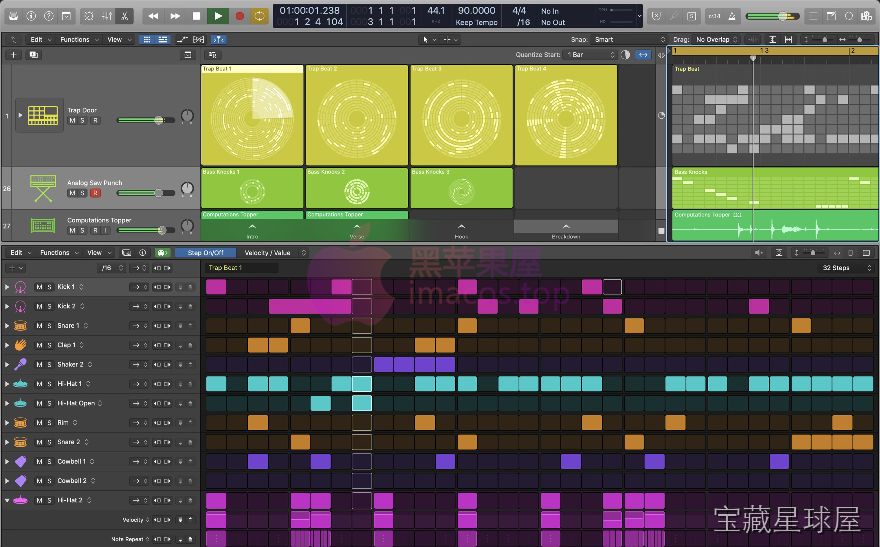Toggle the Flex button in tracks toolbar

(199, 39)
